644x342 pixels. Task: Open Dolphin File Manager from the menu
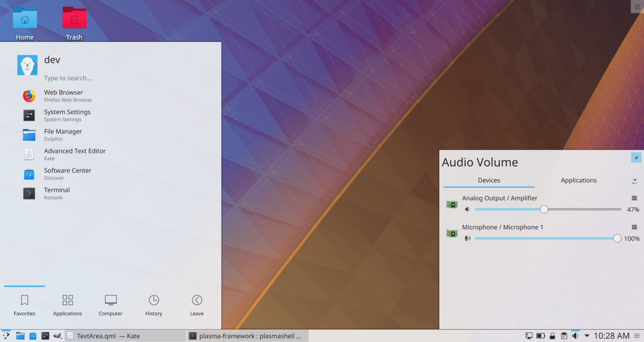[63, 135]
